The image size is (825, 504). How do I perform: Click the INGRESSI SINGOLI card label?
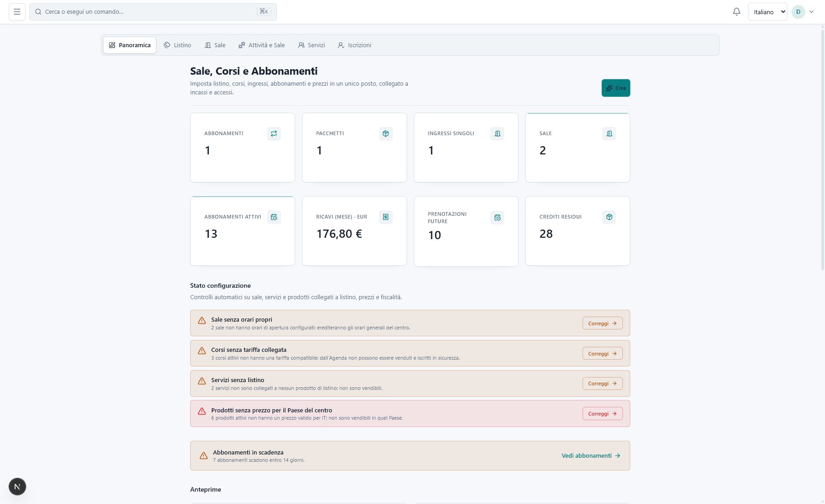(451, 134)
